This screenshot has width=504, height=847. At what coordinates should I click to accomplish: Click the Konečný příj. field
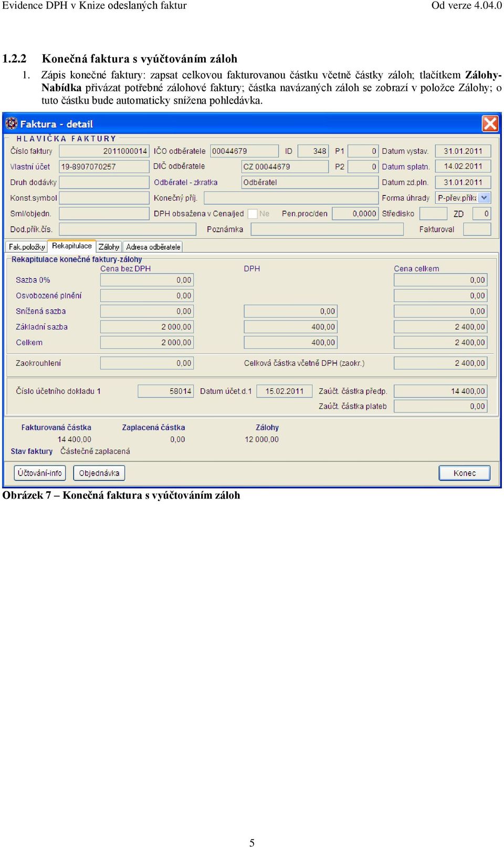point(291,198)
